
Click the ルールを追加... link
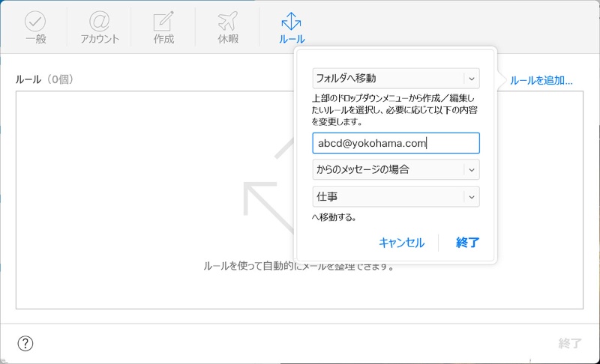(x=541, y=80)
